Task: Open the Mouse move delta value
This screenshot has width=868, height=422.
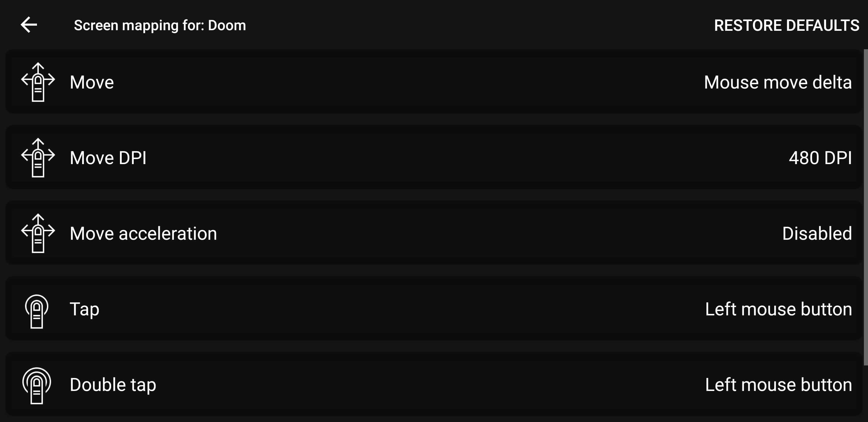Action: click(778, 82)
